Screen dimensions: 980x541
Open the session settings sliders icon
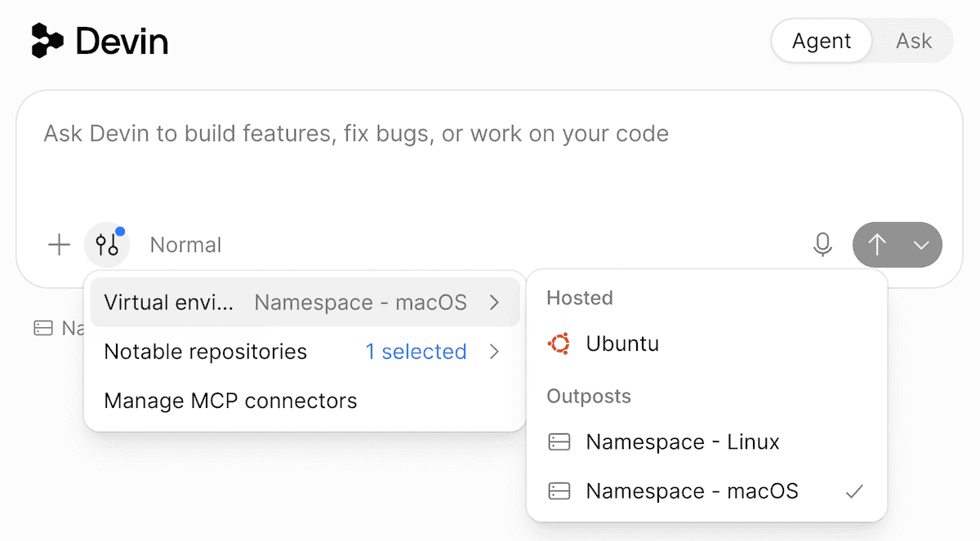[x=107, y=245]
